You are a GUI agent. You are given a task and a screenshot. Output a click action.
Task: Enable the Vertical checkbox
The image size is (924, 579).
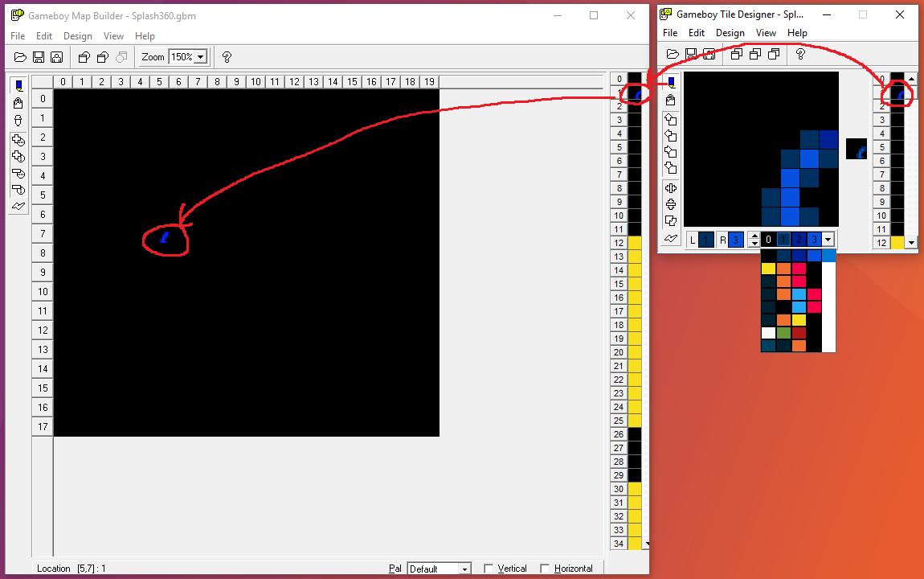[489, 569]
